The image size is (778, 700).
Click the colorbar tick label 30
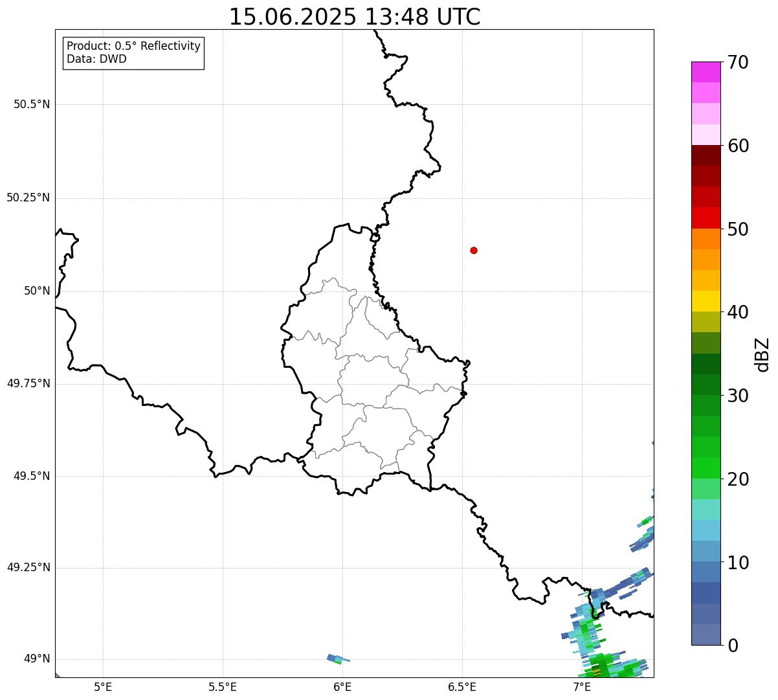[739, 396]
